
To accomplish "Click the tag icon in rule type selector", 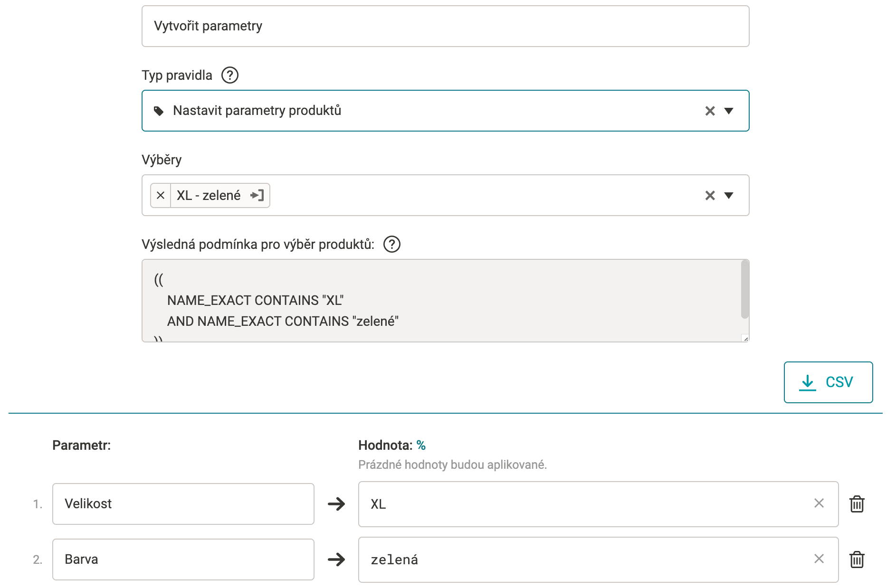I will coord(159,111).
